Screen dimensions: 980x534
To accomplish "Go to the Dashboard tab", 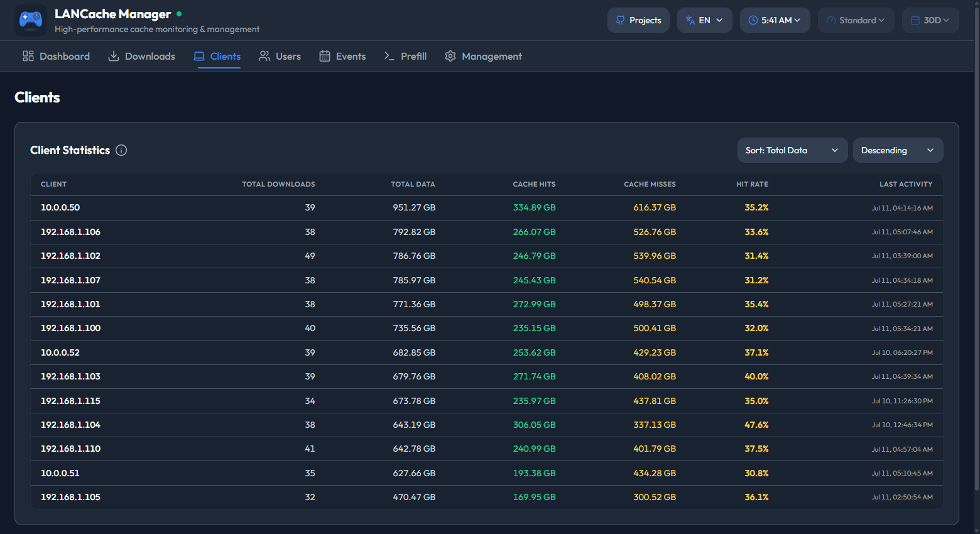I will 56,56.
